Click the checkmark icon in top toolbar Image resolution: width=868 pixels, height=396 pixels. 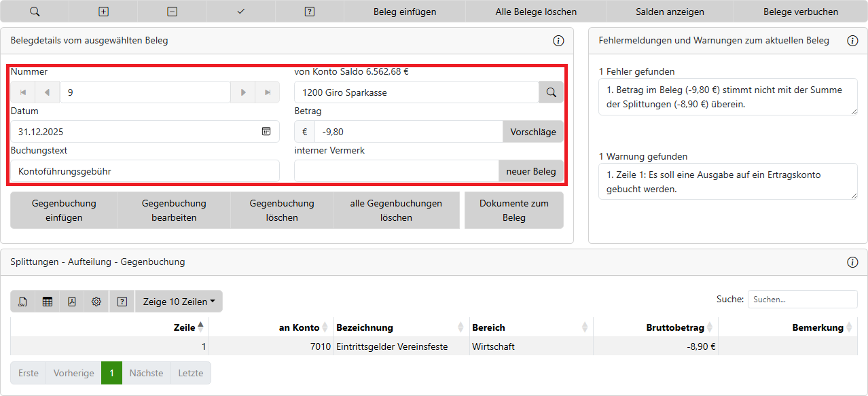[241, 12]
